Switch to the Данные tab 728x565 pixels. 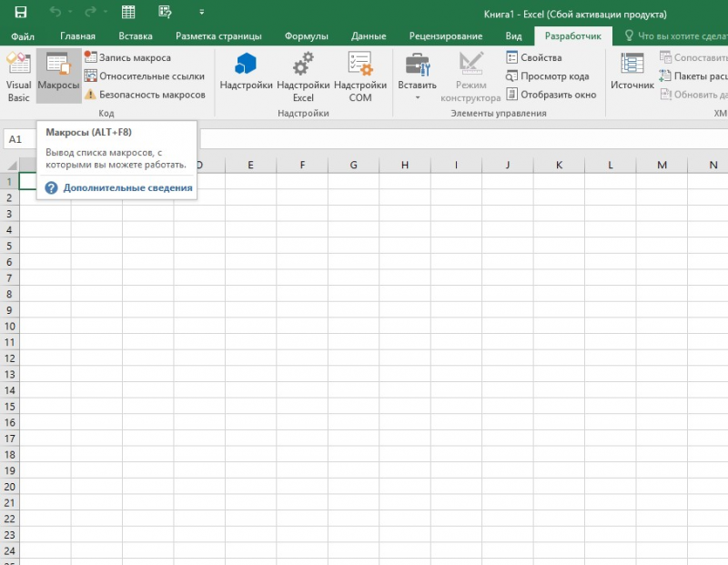pyautogui.click(x=369, y=36)
